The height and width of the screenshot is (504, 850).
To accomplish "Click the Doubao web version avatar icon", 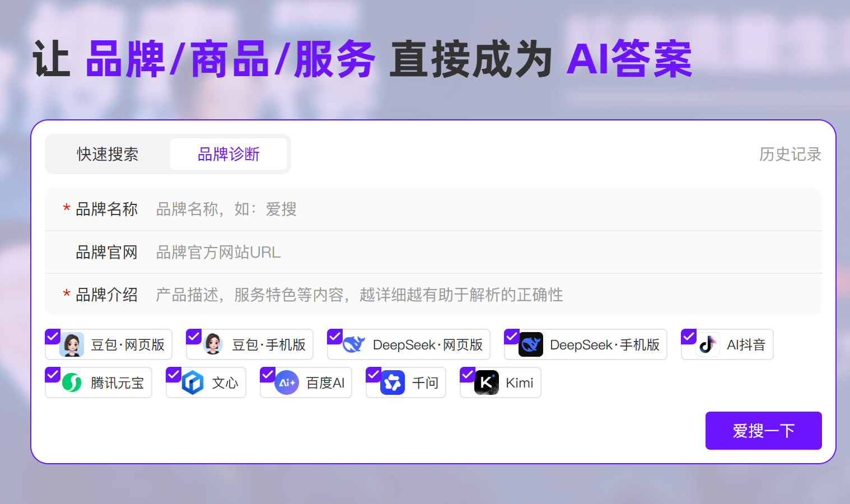I will 72,345.
